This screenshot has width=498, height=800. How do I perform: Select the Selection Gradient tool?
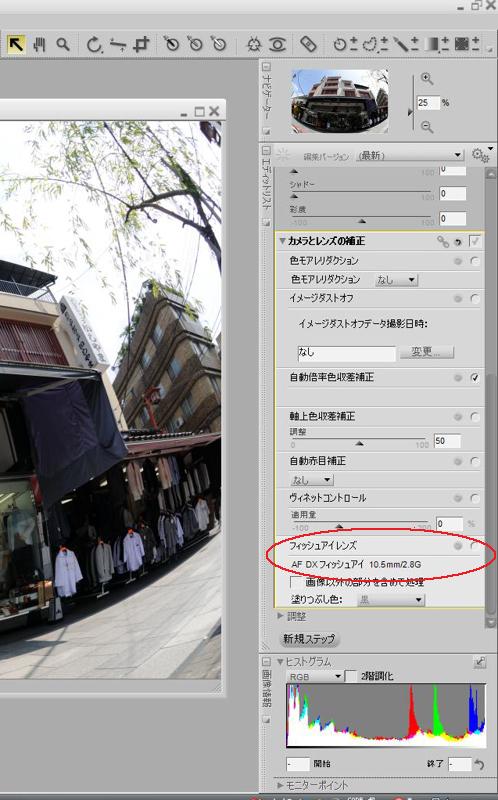click(437, 44)
